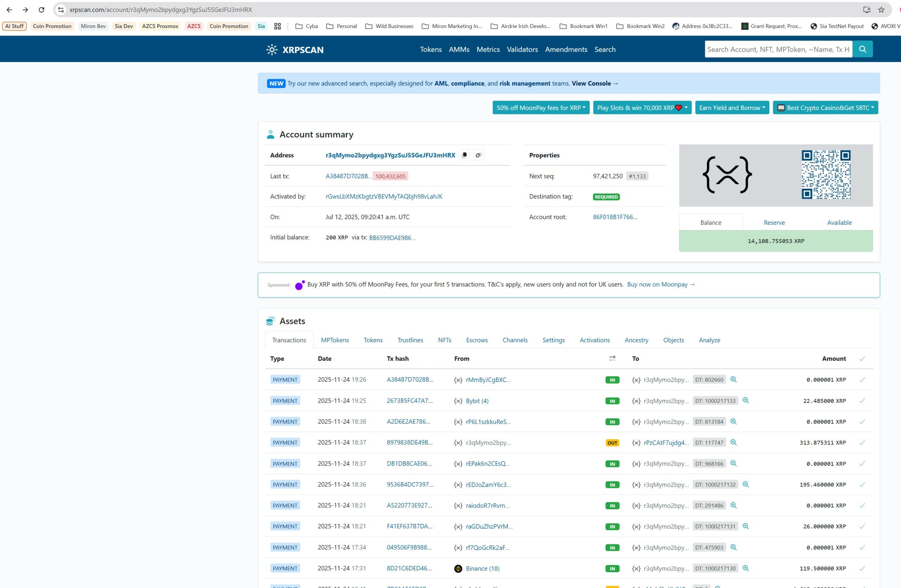Switch balance view to Reserve
Image resolution: width=901 pixels, height=588 pixels.
tap(774, 223)
